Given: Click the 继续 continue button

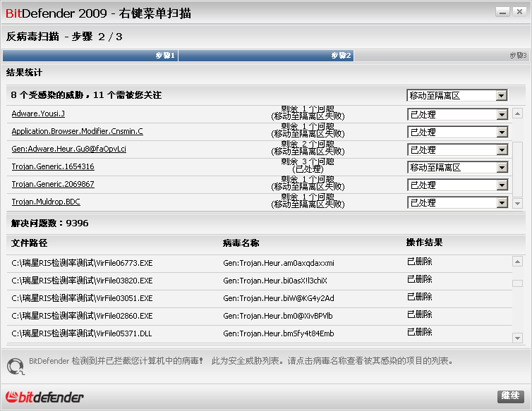Looking at the screenshot, I should pyautogui.click(x=511, y=396).
